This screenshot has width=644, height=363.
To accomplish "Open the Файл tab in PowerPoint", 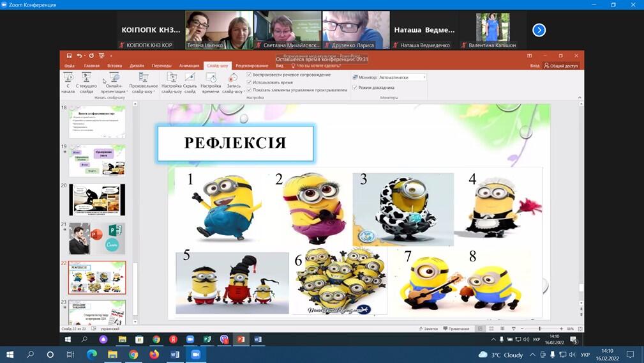I will pos(70,66).
